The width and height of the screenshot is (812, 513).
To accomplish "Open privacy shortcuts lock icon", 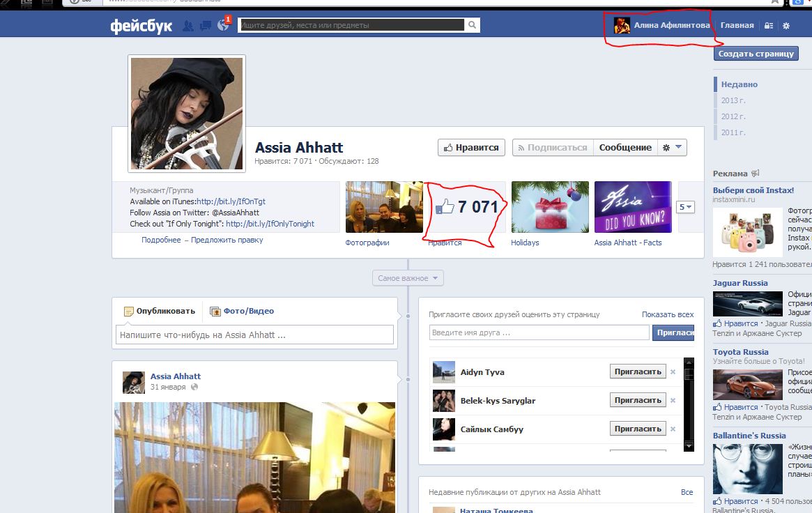I will [x=769, y=25].
